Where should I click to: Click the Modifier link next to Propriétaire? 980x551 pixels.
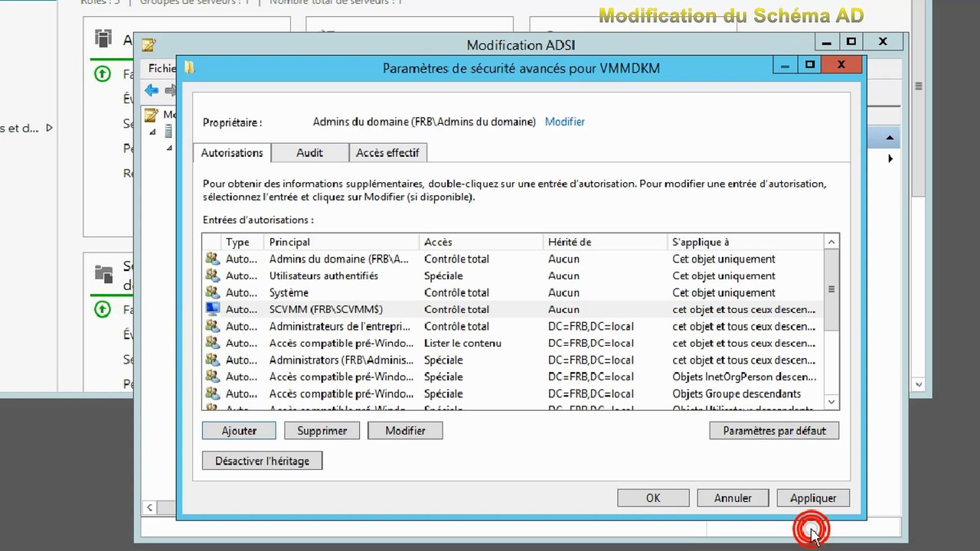(565, 122)
